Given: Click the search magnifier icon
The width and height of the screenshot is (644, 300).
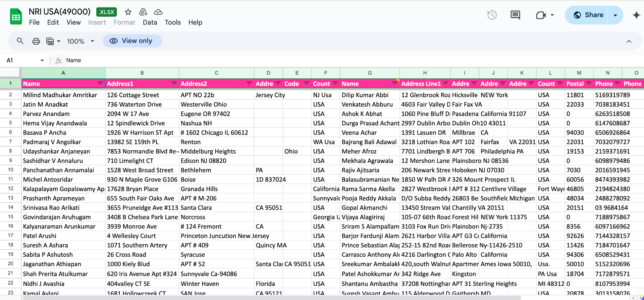Looking at the screenshot, I should (x=20, y=41).
